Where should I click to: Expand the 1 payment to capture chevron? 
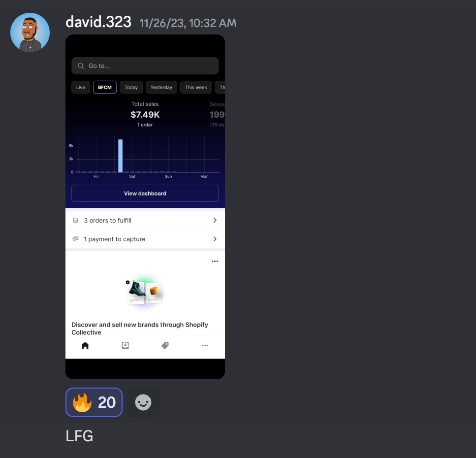[x=215, y=239]
